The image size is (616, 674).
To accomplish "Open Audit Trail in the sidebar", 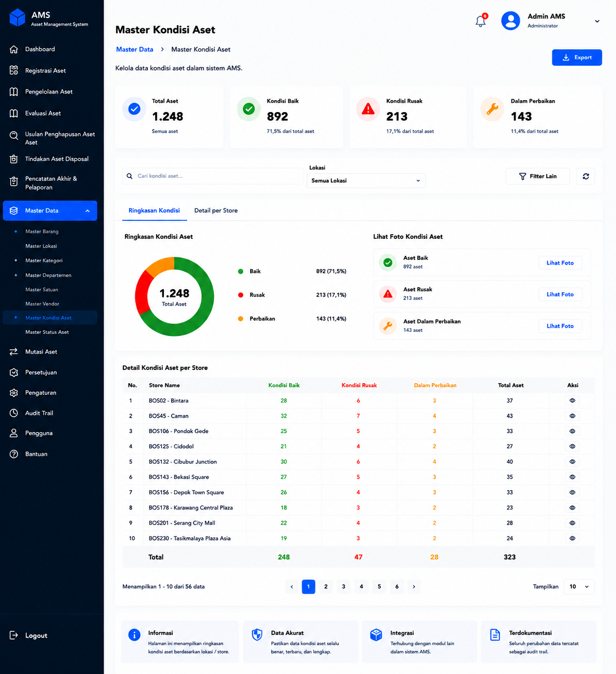I will 39,413.
